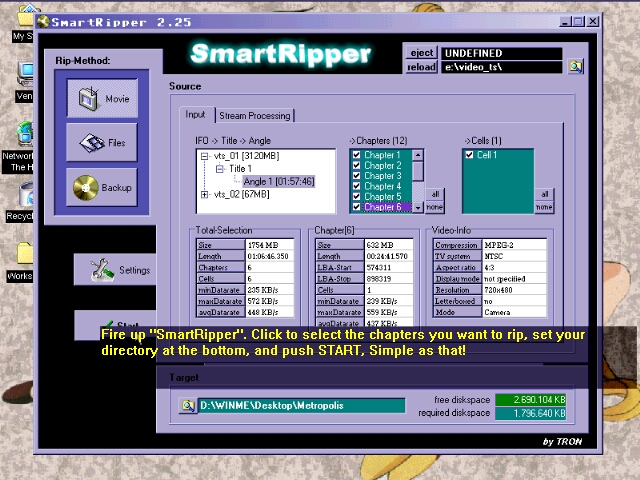Toggle the Chapter 4 checkbox
The width and height of the screenshot is (640, 480).
(x=356, y=186)
